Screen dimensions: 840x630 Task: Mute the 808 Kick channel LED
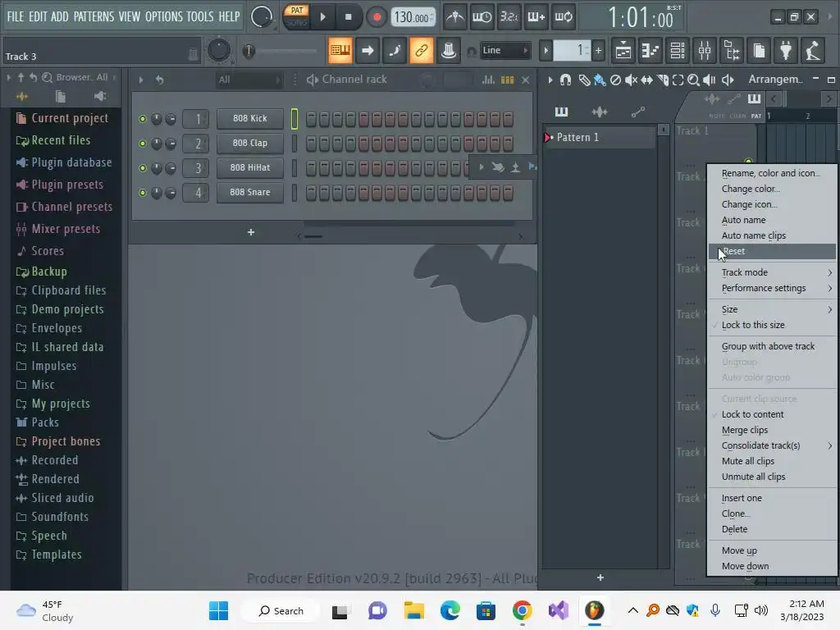click(x=143, y=119)
